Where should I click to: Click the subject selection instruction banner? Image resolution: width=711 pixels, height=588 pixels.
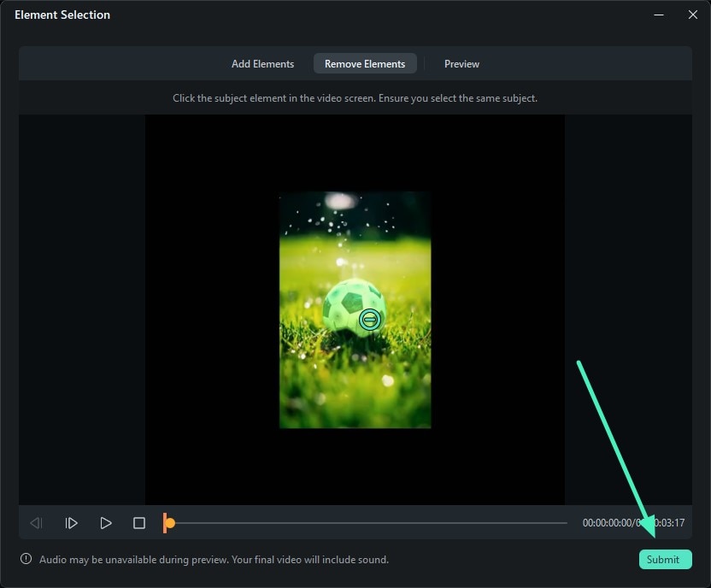point(355,97)
